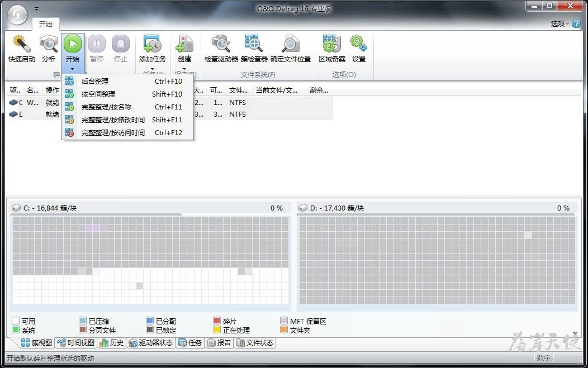Click the blue help question mark icon
This screenshot has height=368, width=588.
click(576, 23)
